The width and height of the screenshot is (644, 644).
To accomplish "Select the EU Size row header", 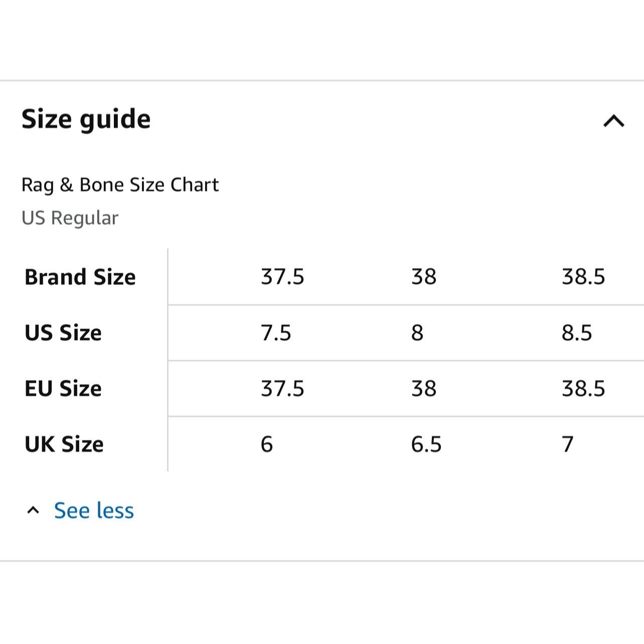I will tap(63, 388).
